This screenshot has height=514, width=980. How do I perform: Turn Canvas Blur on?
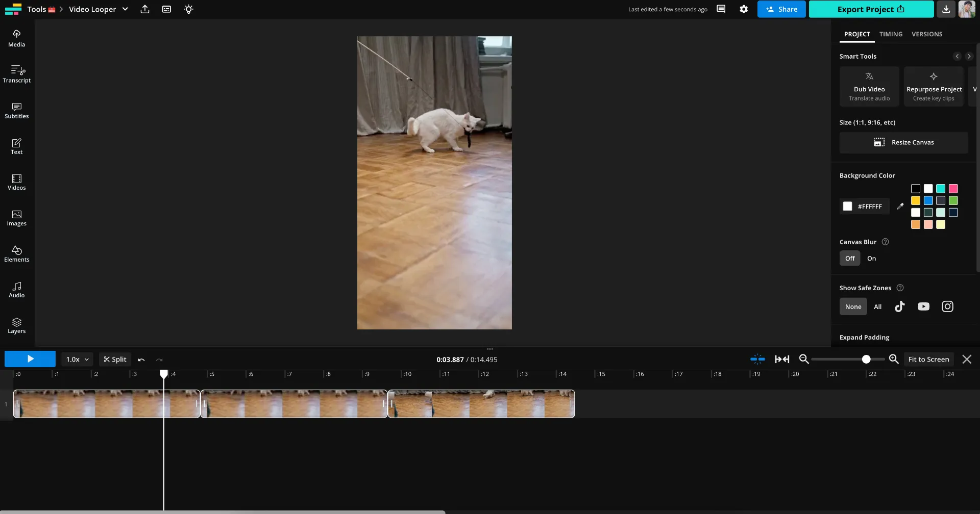pyautogui.click(x=871, y=258)
